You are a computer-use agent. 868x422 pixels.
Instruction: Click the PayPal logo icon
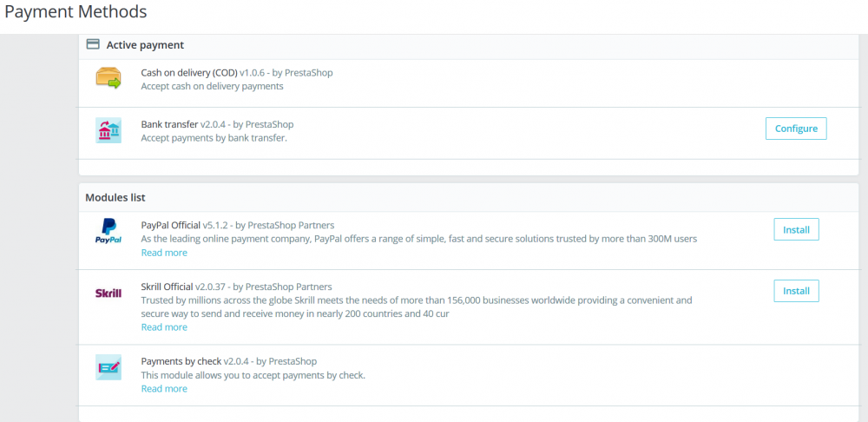click(108, 231)
